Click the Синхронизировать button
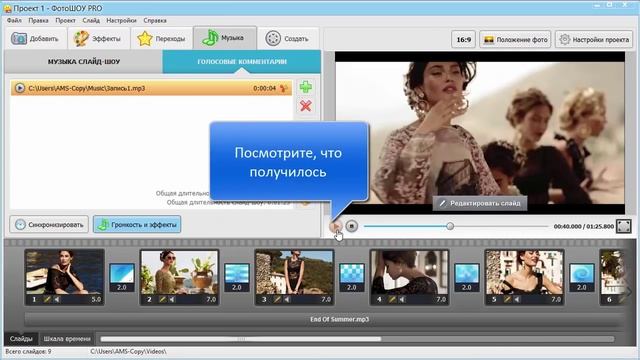Screen dimensions: 640x360 pos(49,224)
